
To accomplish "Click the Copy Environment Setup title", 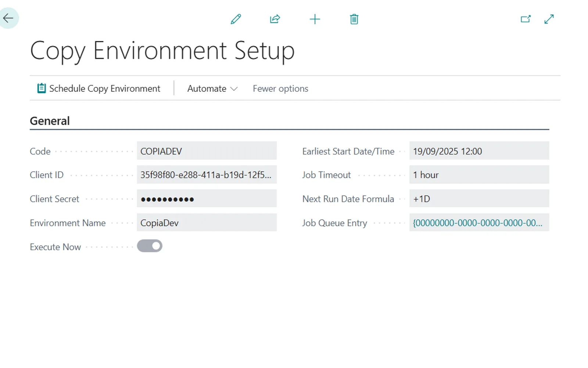I will tap(162, 51).
